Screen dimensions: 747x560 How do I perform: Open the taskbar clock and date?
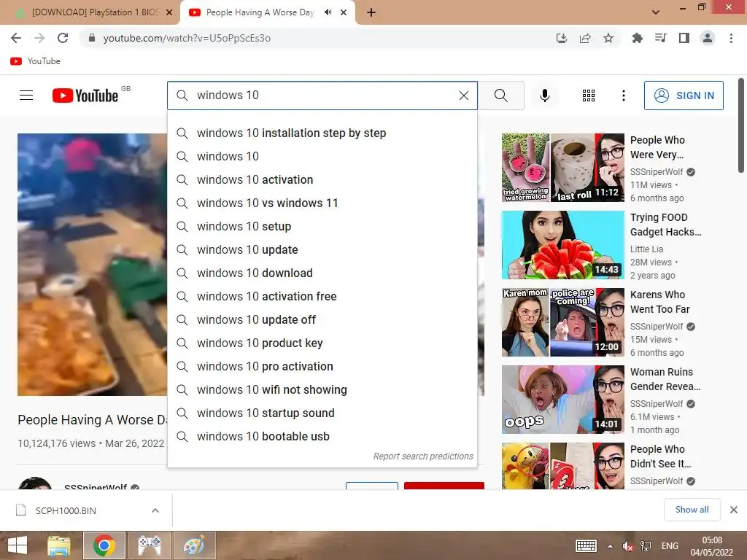712,546
